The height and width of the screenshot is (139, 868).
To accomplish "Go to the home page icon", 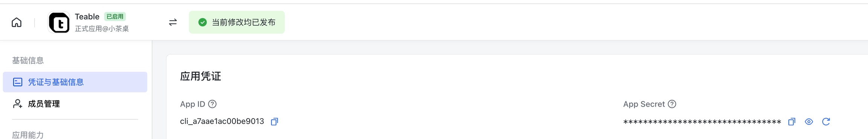I will (17, 23).
